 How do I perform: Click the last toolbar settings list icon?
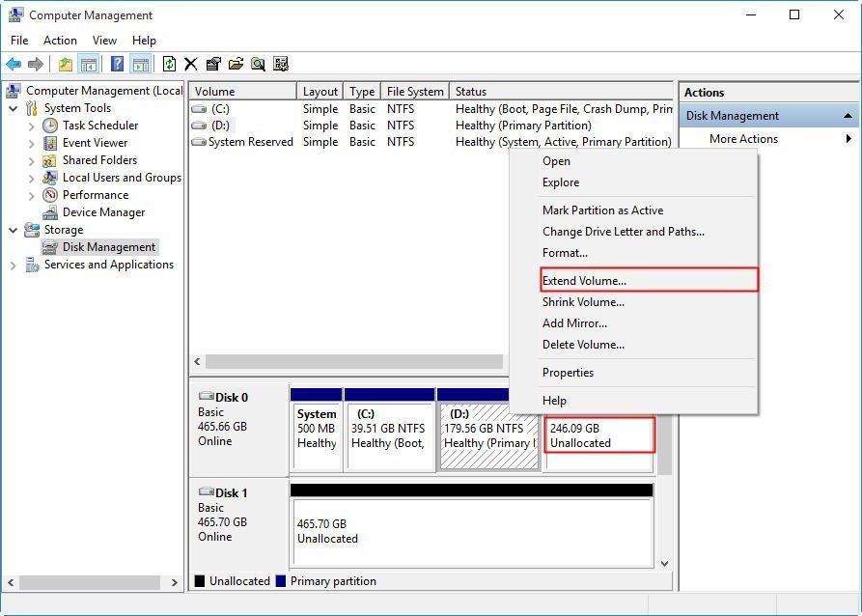pyautogui.click(x=281, y=65)
